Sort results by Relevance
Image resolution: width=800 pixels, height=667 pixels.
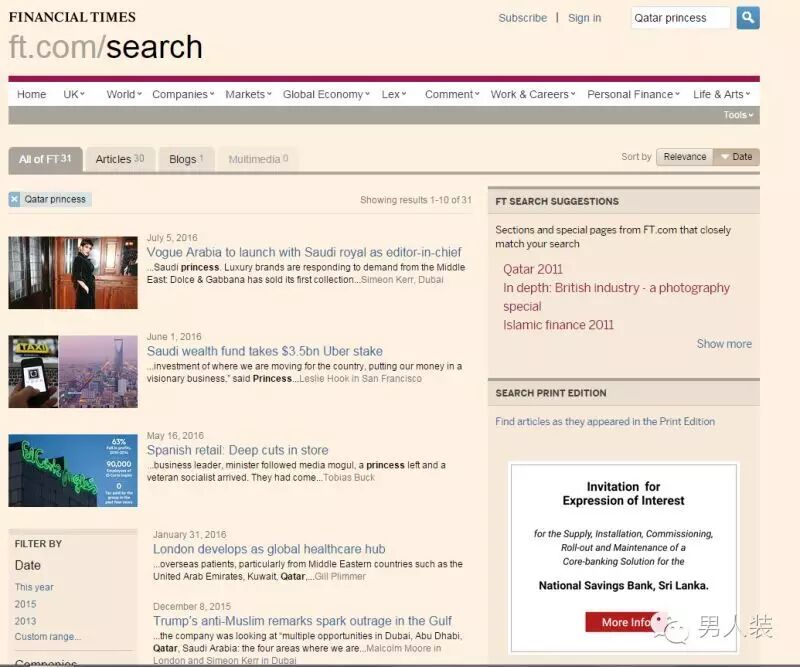tap(685, 157)
